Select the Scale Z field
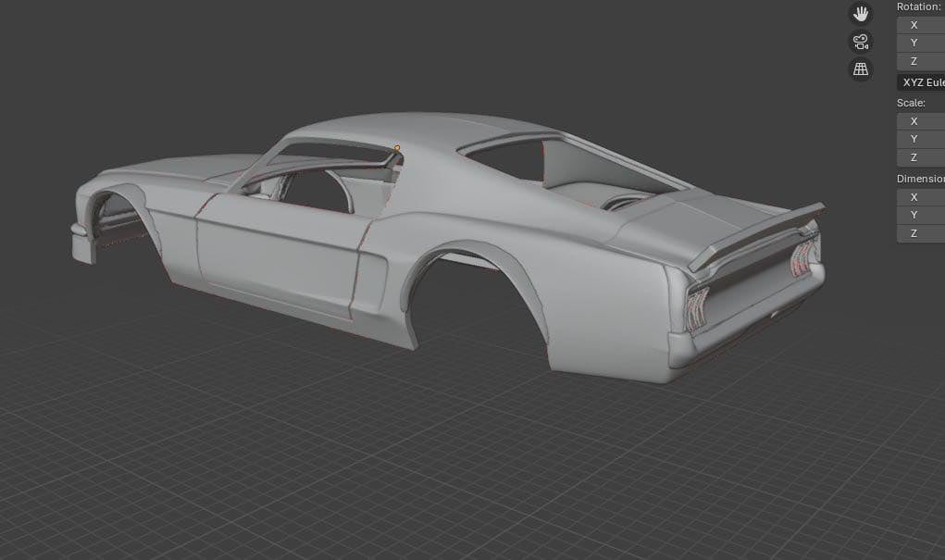Screen dimensions: 945x560 coord(921,157)
